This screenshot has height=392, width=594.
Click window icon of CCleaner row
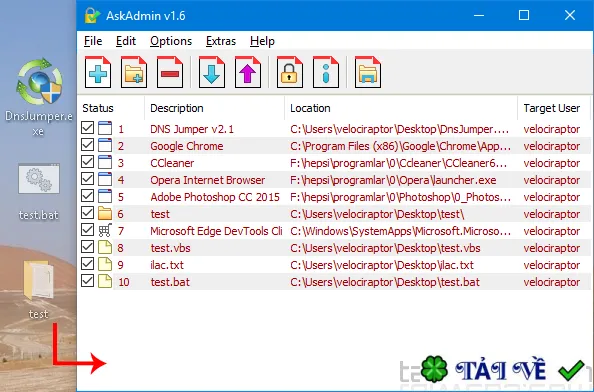point(105,162)
